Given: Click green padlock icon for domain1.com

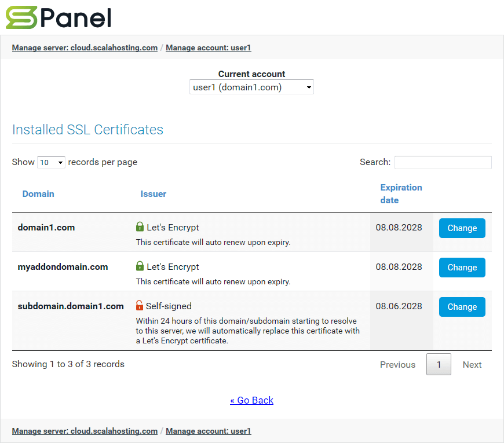Looking at the screenshot, I should pos(140,227).
